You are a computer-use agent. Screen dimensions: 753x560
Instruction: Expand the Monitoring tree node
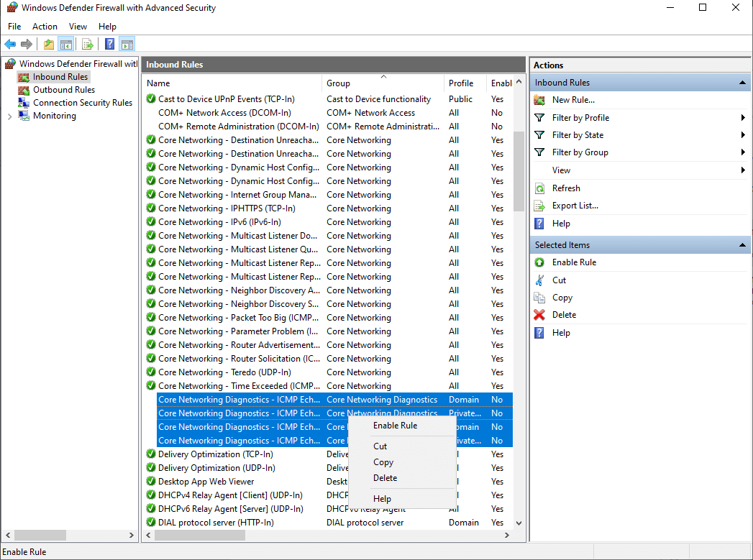click(9, 116)
